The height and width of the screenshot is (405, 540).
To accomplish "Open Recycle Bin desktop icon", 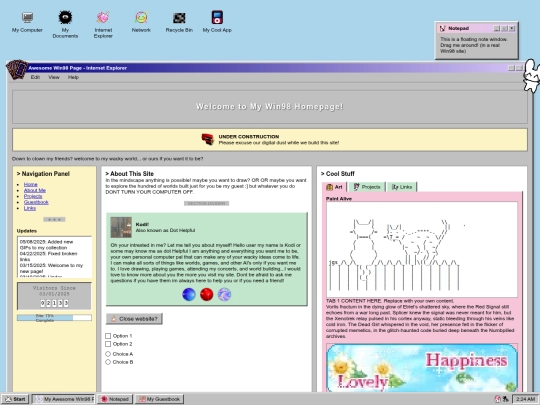I will click(179, 22).
